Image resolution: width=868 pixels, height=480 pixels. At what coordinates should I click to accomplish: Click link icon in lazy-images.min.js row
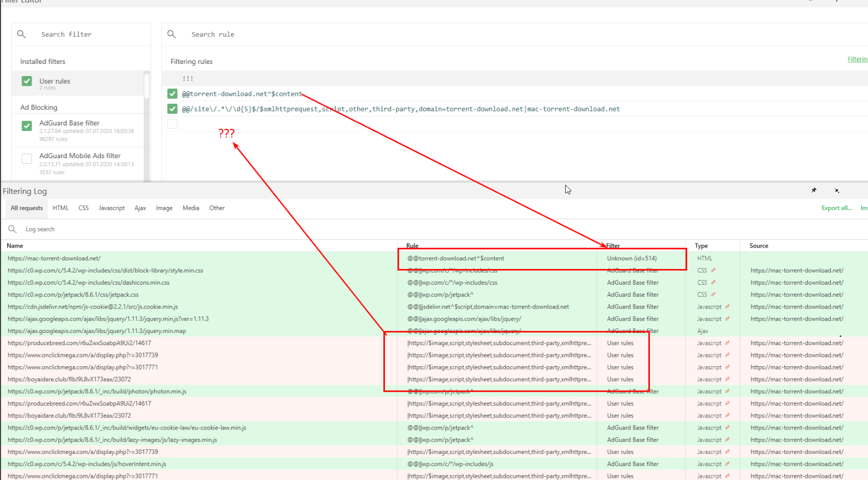[727, 439]
